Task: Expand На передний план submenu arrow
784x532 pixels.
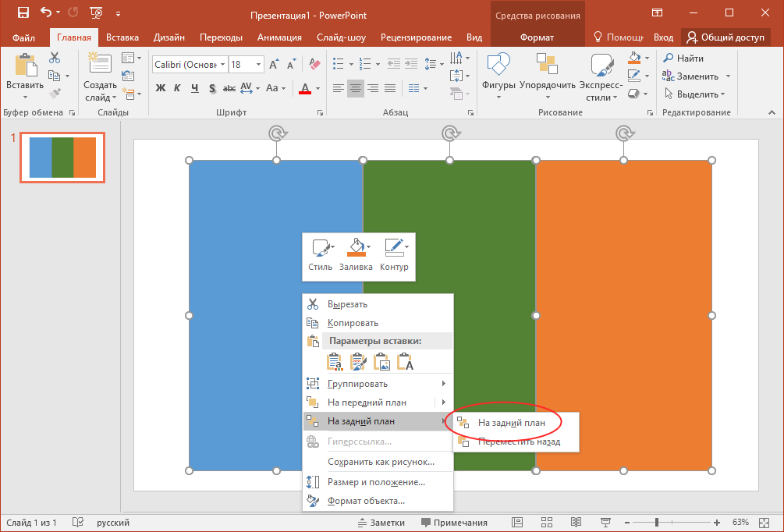Action: point(444,402)
